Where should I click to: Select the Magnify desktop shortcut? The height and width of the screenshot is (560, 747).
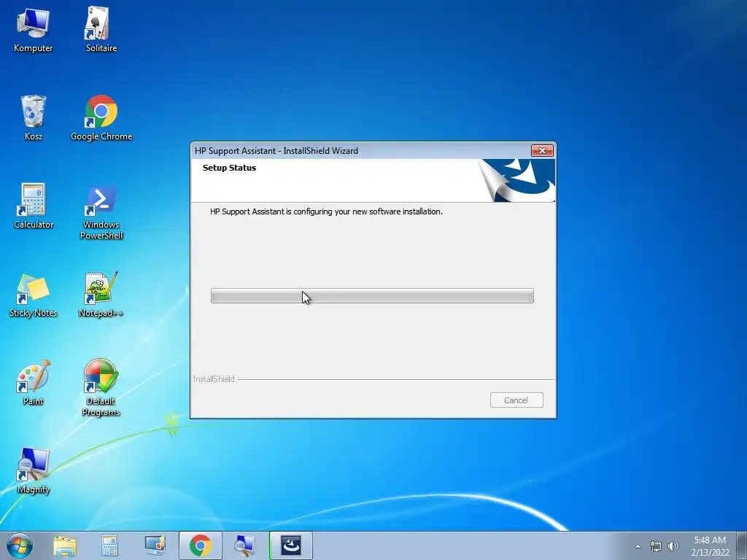point(34,470)
